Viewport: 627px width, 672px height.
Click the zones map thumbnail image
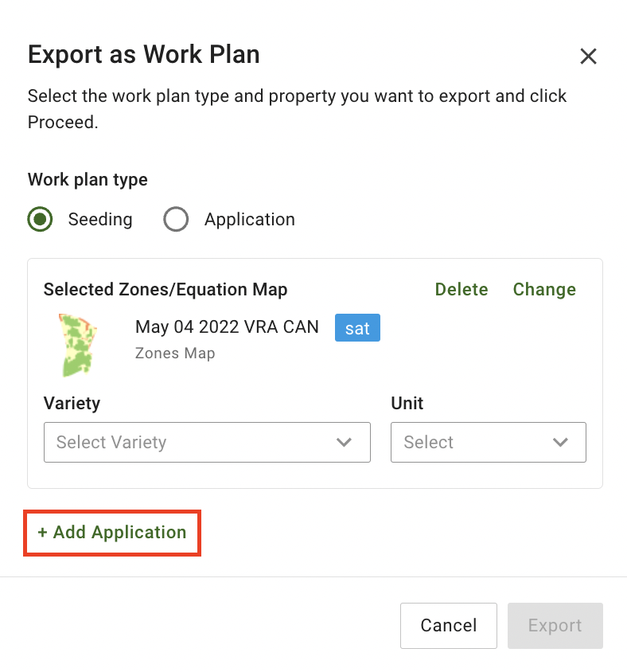(x=77, y=344)
